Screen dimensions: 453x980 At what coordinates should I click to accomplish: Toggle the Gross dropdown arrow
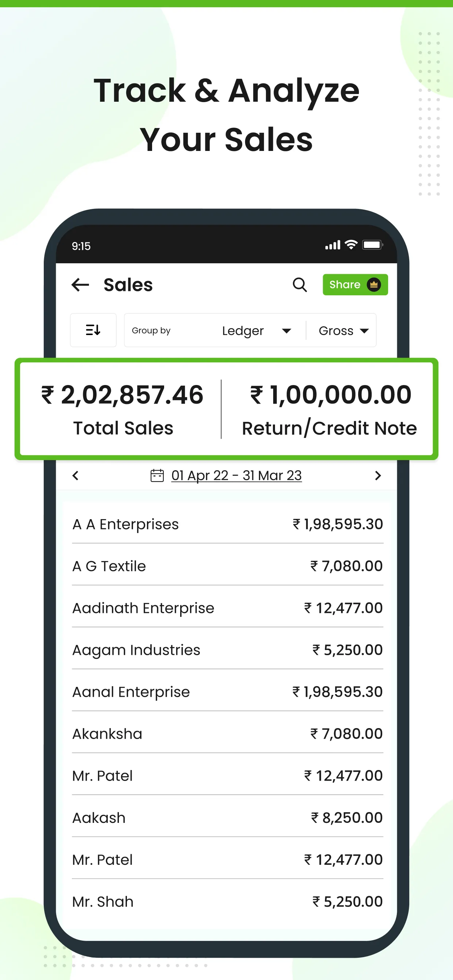coord(364,331)
